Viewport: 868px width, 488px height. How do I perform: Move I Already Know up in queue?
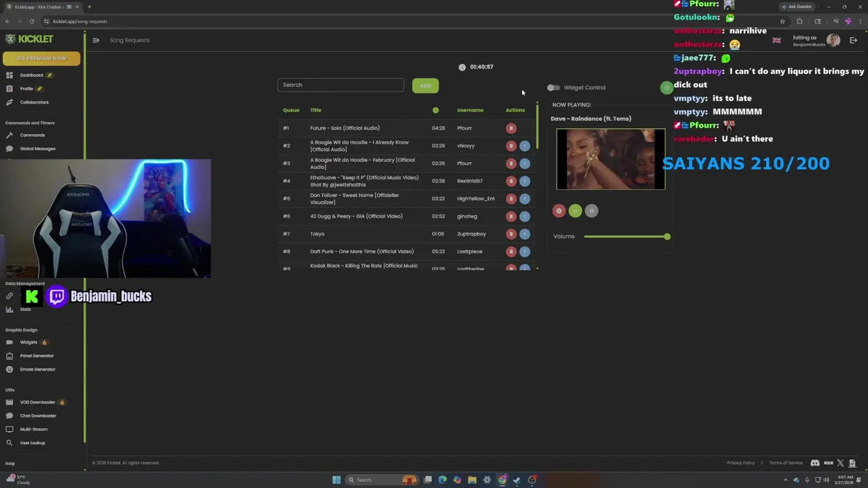click(525, 146)
